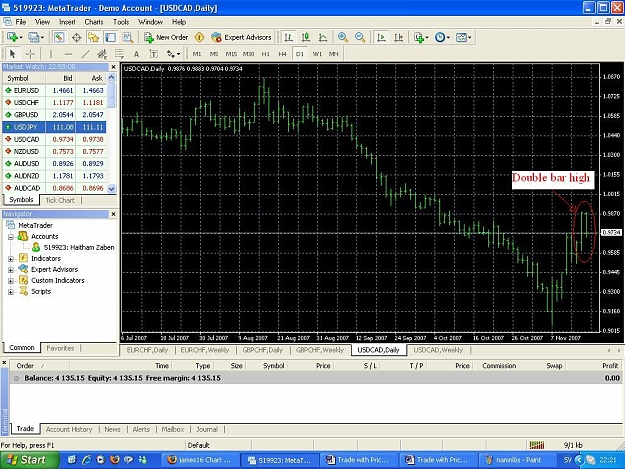Switch chart to Line Chart icon
Viewport: 625px width, 469px height.
[323, 37]
